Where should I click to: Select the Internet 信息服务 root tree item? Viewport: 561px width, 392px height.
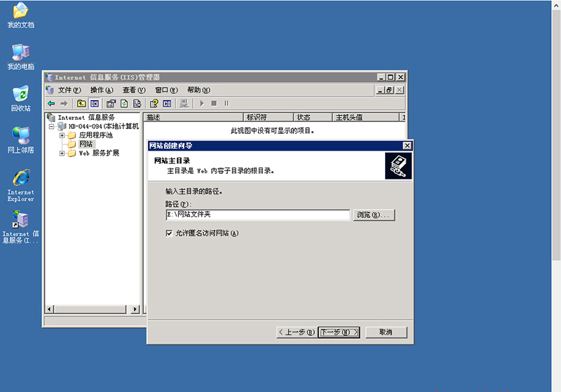pos(86,117)
